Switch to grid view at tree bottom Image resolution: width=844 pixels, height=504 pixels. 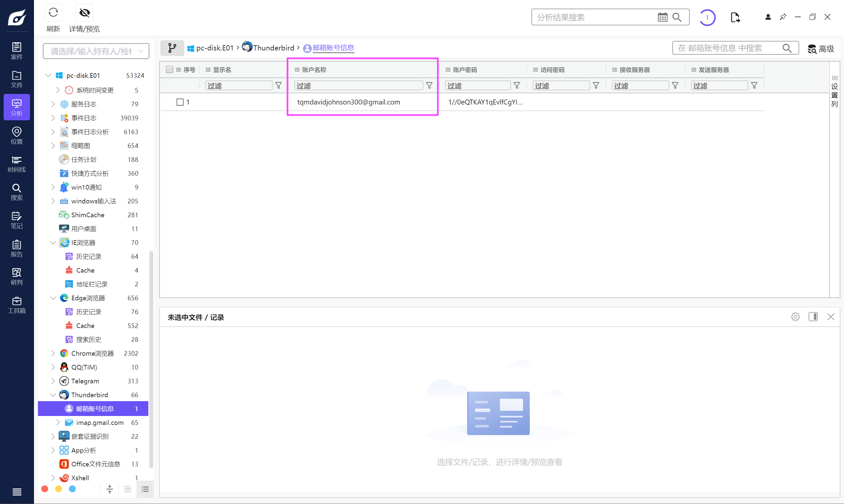pos(128,489)
